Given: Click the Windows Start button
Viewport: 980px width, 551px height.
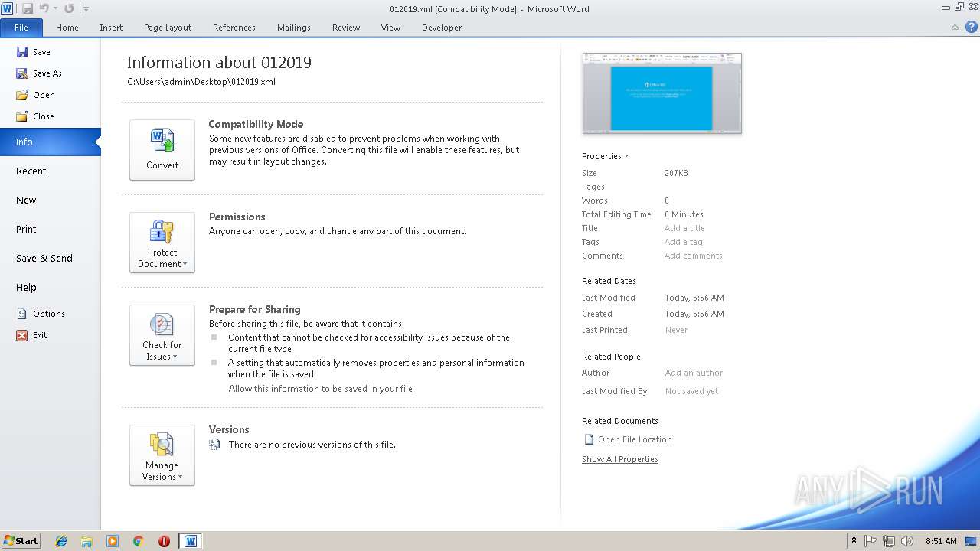Looking at the screenshot, I should (21, 541).
